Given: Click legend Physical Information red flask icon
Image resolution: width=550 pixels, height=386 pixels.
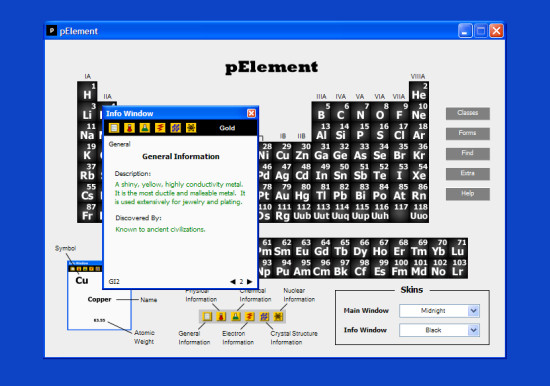Looking at the screenshot, I should pos(221,317).
